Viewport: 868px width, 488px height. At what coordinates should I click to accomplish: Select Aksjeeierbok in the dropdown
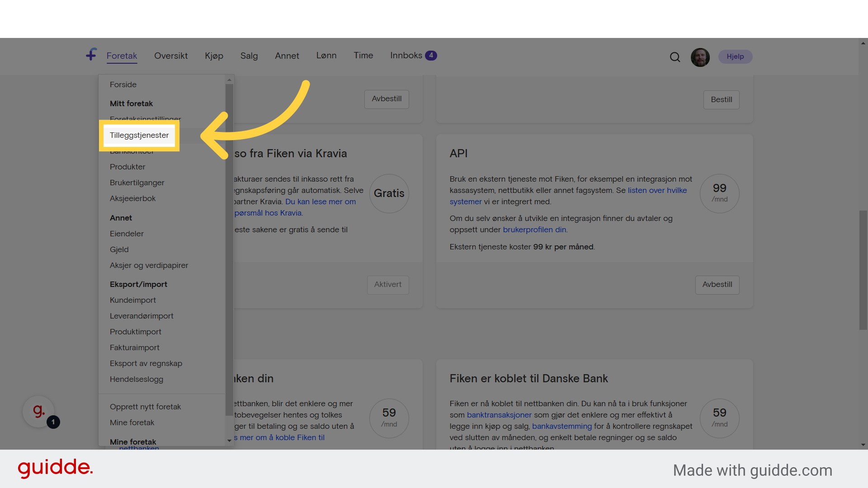132,198
